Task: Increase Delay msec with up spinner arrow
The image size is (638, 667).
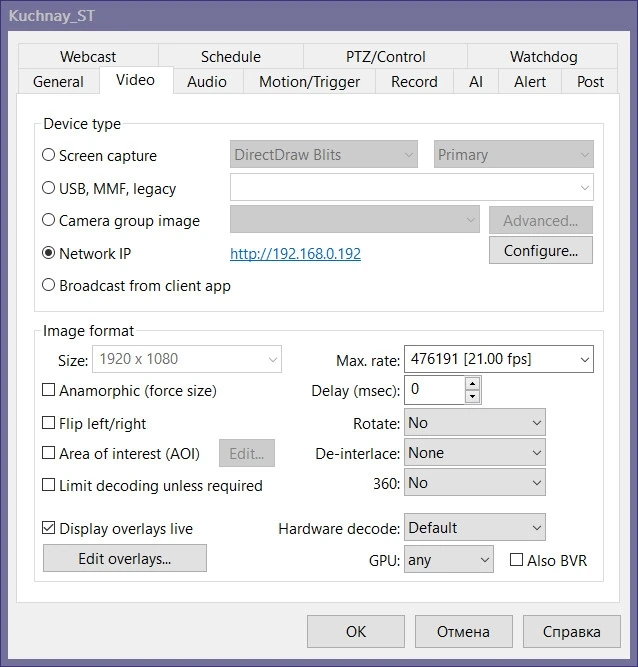Action: (x=473, y=383)
